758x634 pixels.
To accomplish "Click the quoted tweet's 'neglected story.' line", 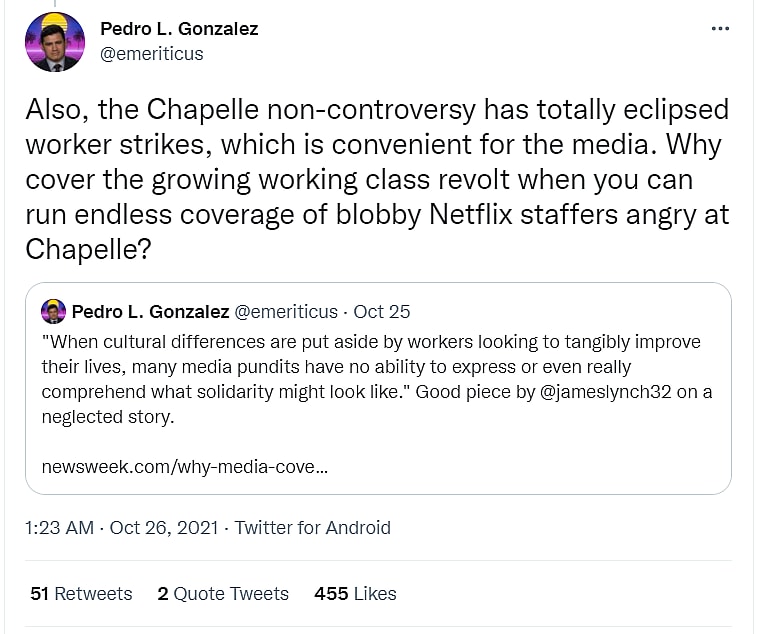I will click(x=108, y=416).
